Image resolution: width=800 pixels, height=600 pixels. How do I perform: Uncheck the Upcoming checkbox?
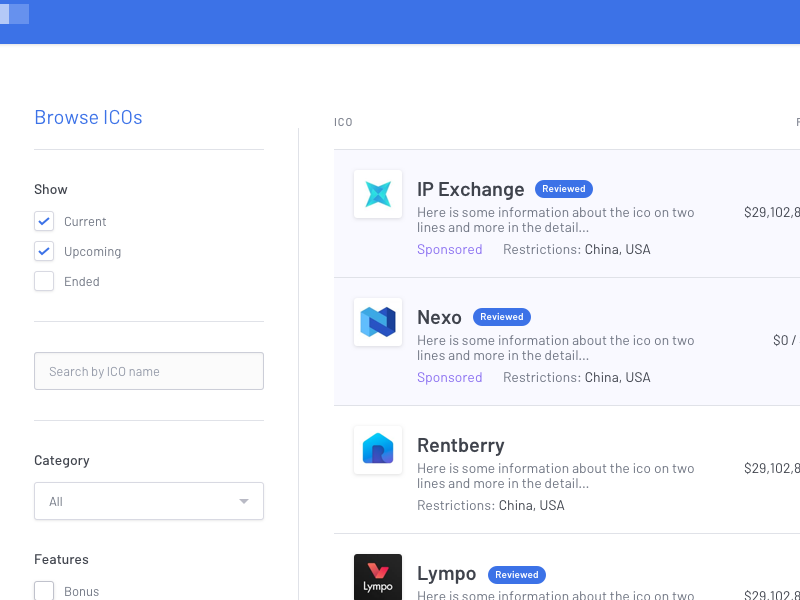pos(44,251)
